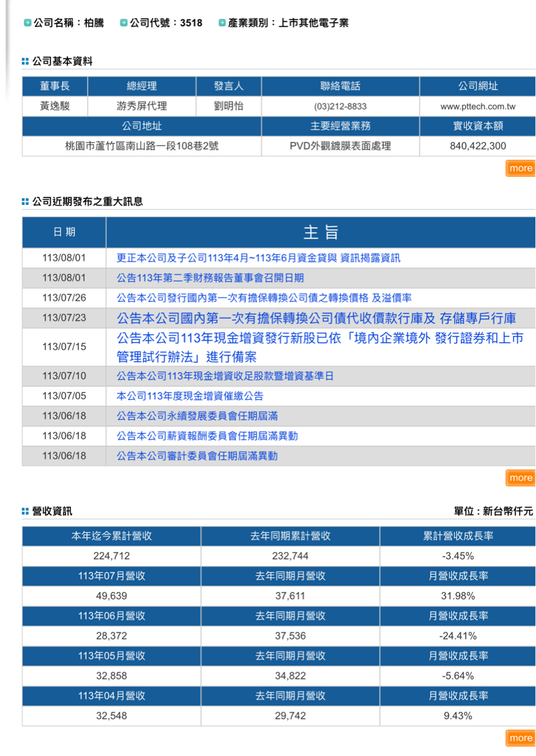Click last year July revenue 37,611
The width and height of the screenshot is (536, 756).
pos(290,597)
